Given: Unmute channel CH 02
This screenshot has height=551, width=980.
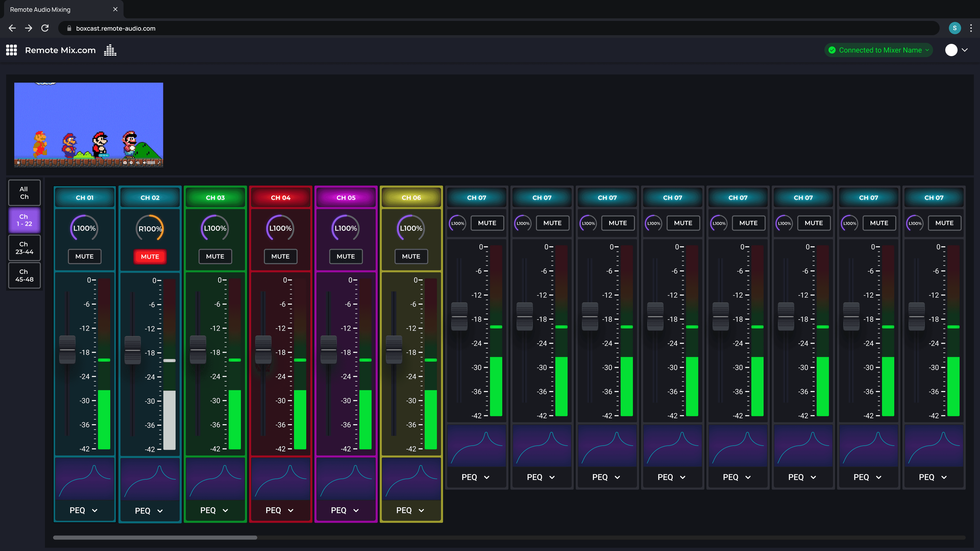Looking at the screenshot, I should point(150,257).
